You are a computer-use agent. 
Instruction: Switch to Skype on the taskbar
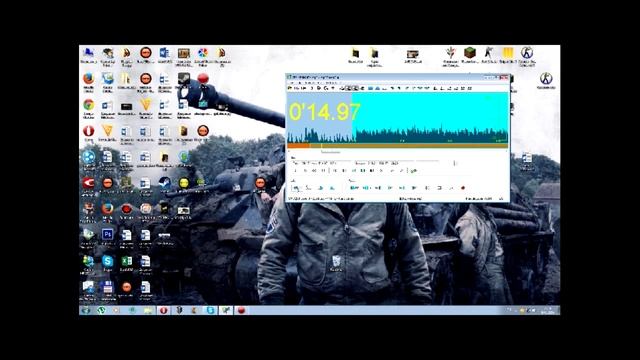coord(210,311)
